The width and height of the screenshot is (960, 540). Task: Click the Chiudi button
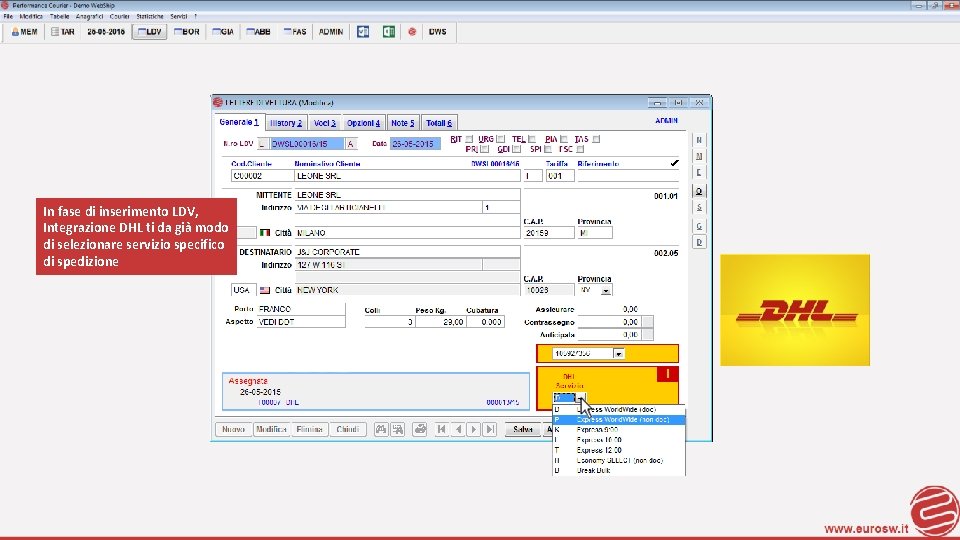[348, 430]
